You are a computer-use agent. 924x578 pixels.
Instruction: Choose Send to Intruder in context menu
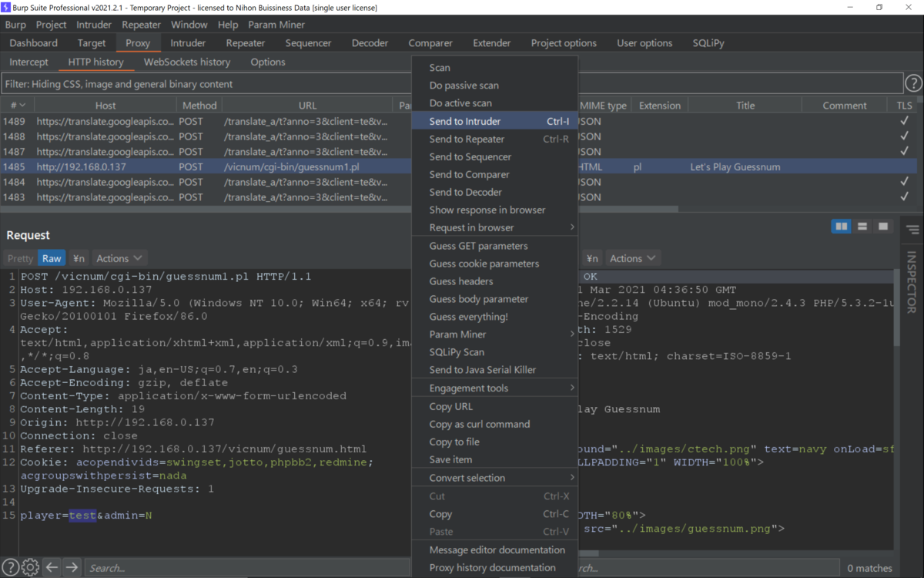[x=494, y=121]
